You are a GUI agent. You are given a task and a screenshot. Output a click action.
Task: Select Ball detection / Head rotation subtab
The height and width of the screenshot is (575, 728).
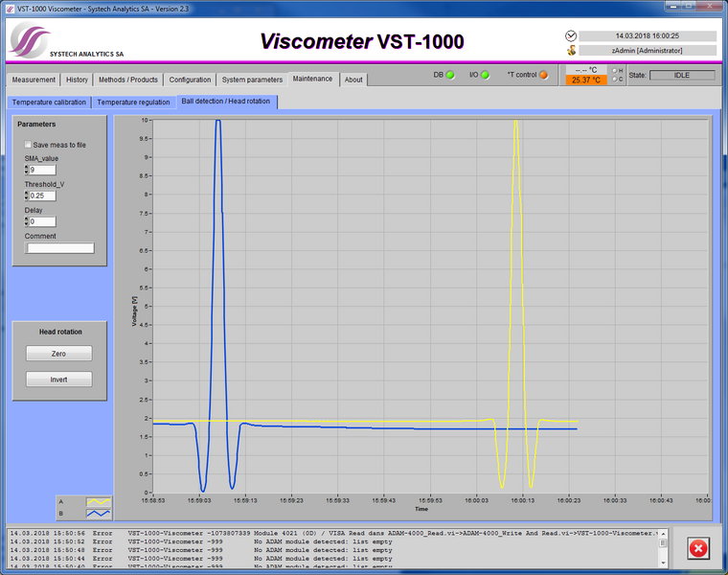point(226,102)
